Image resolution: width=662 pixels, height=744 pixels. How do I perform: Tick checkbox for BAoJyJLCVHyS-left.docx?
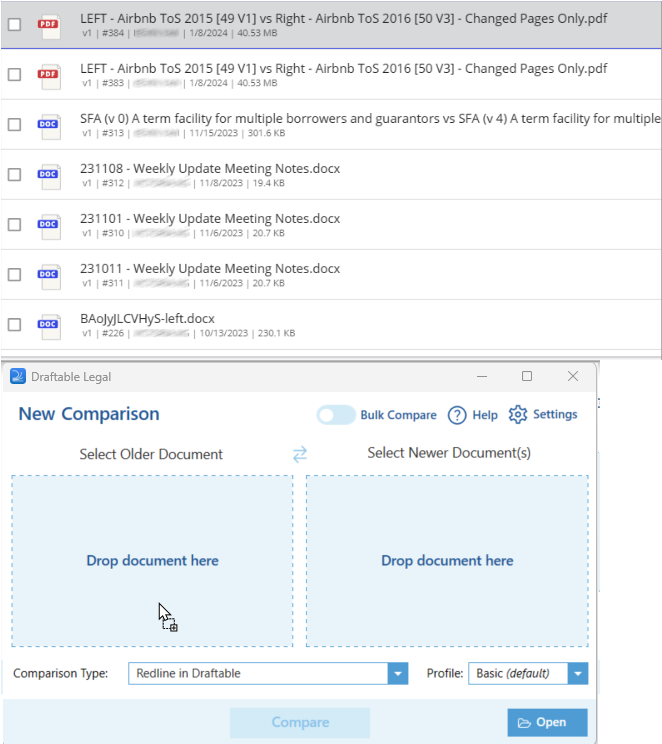coord(15,325)
